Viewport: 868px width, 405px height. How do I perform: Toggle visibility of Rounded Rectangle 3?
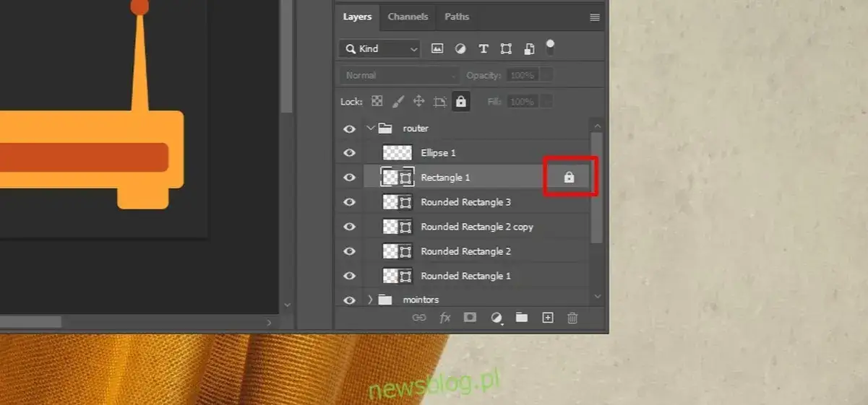click(x=350, y=202)
